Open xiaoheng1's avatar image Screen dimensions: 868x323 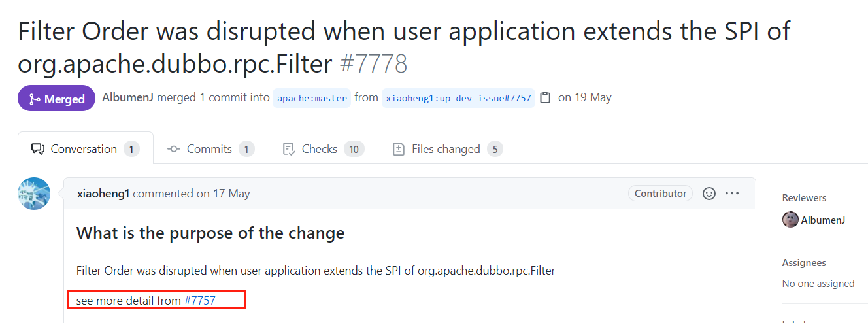tap(34, 194)
